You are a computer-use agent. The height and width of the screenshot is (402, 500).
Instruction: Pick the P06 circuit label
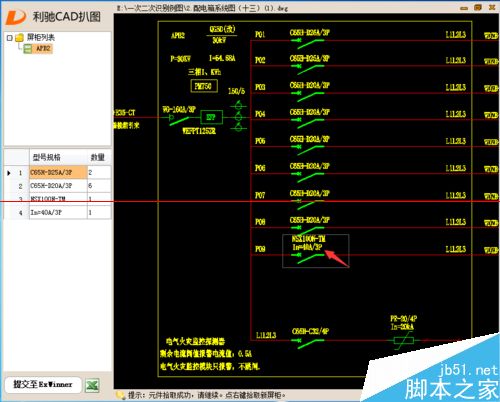point(260,168)
